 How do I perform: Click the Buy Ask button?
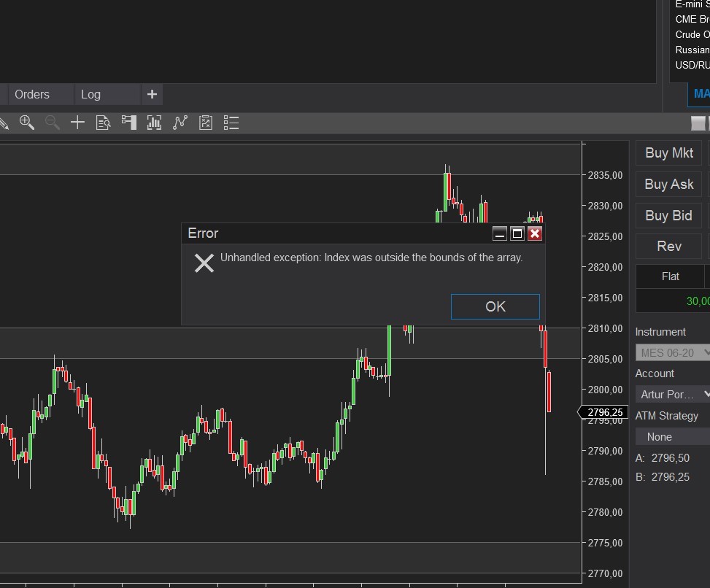coord(669,185)
